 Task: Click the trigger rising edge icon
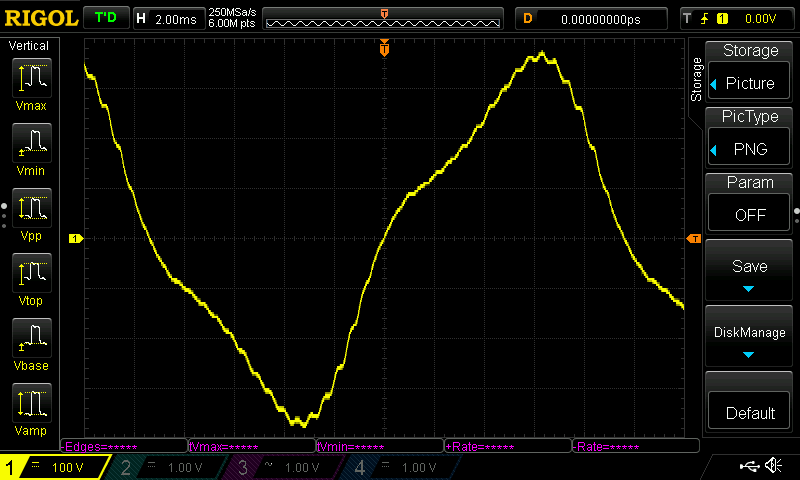point(705,19)
